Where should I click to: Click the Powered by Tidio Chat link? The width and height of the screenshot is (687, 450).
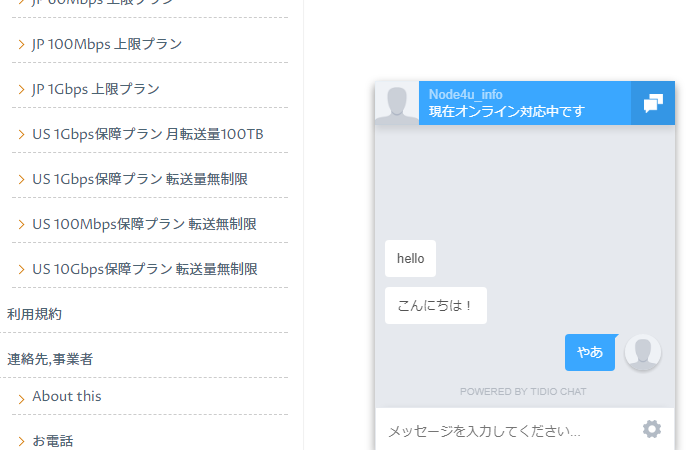[523, 391]
